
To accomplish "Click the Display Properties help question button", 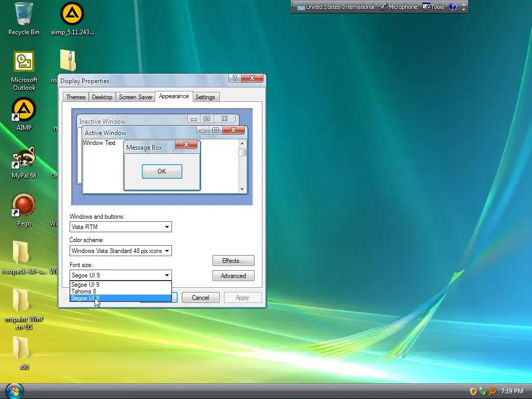I will click(235, 78).
